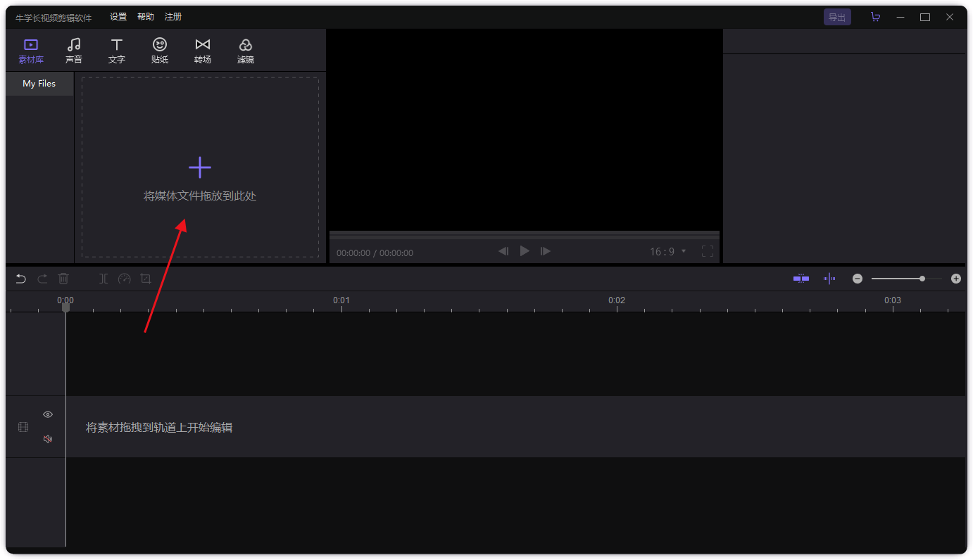Zoom out the timeline with minus

(x=858, y=279)
